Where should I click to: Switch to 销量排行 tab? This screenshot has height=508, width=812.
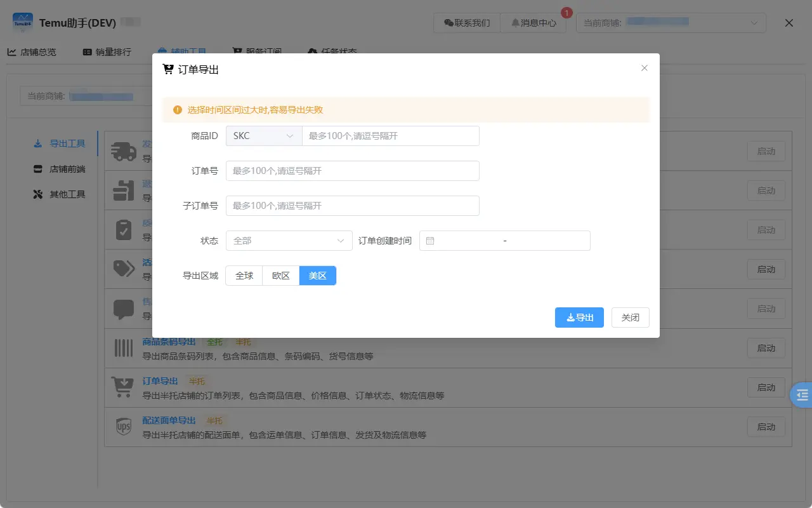click(107, 52)
